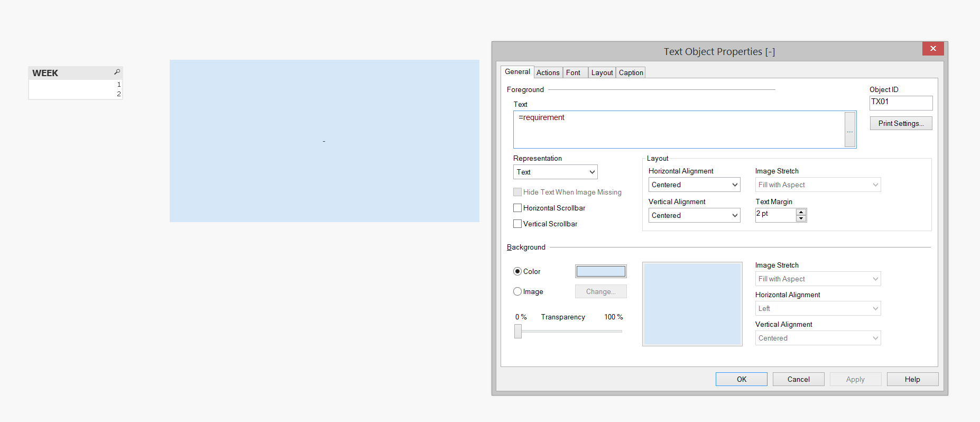Viewport: 980px width, 422px height.
Task: Select the Image background radio button
Action: coord(517,291)
